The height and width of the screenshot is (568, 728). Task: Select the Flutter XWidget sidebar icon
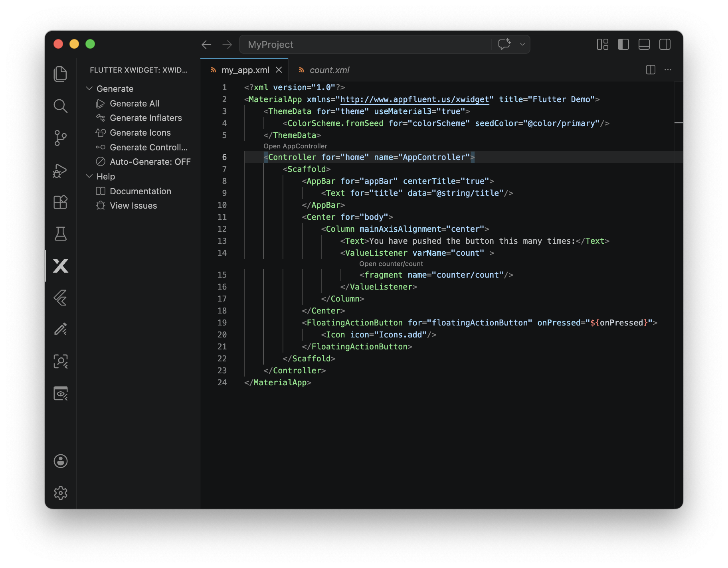pos(60,266)
